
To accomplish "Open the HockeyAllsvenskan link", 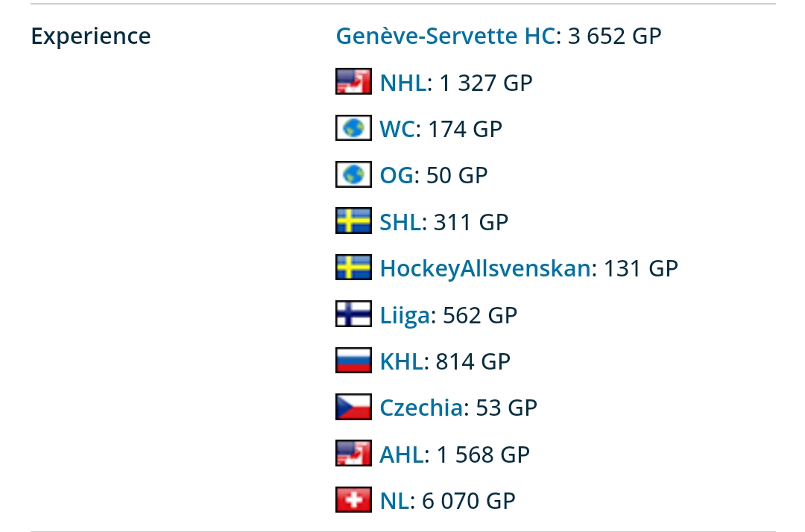I will (485, 267).
